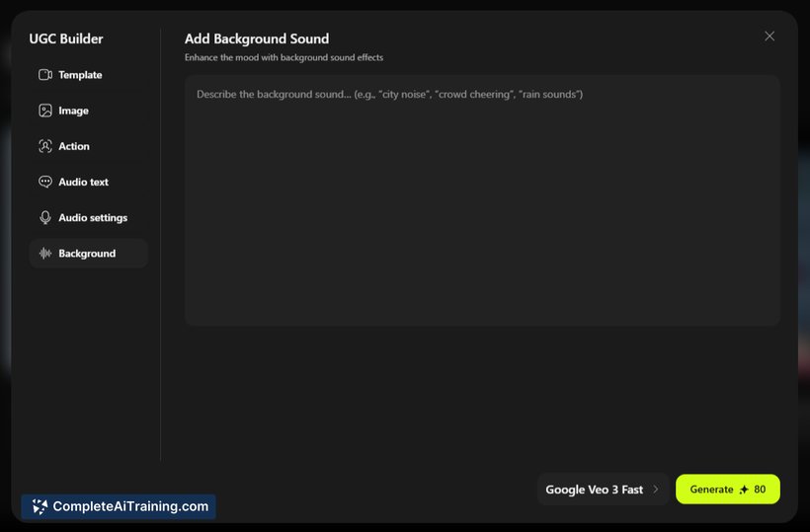Click the sparkle credits icon on Generate

click(x=744, y=490)
